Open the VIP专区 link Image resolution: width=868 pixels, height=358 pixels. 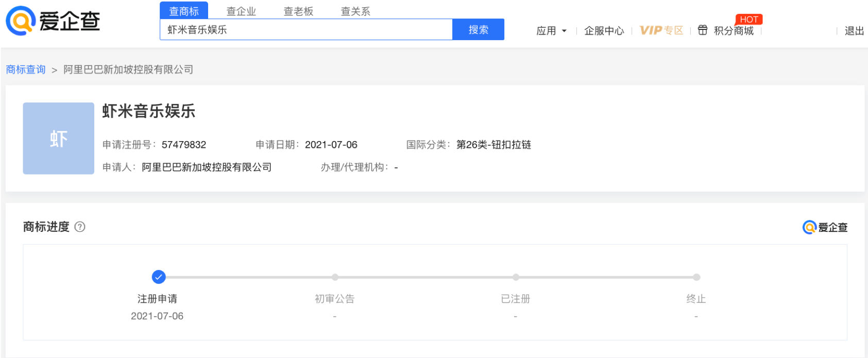pos(661,30)
